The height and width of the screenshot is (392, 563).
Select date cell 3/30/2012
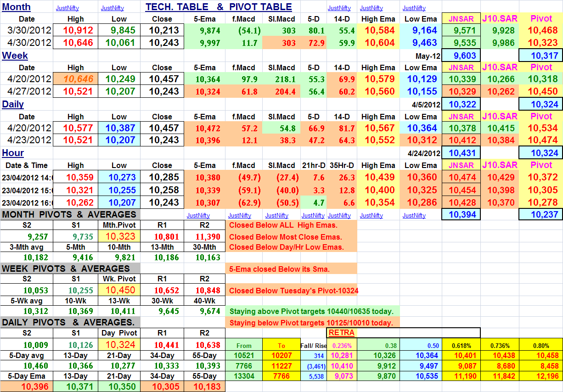(x=27, y=30)
